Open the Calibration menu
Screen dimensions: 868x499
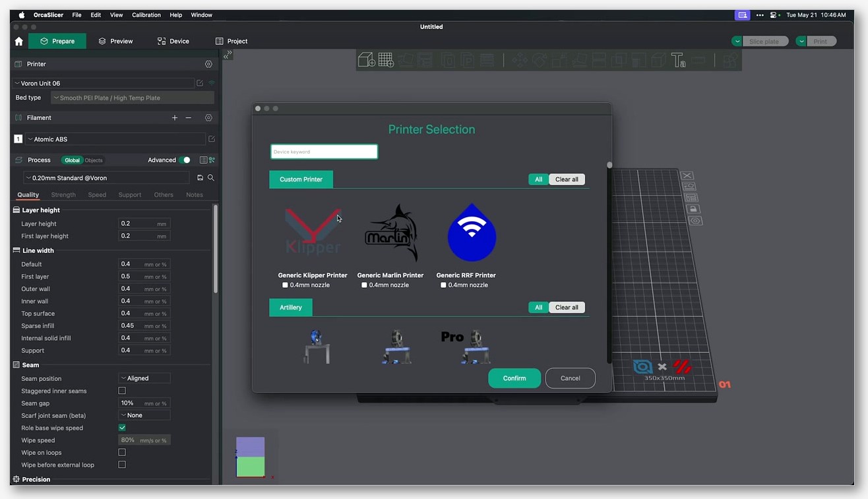(146, 15)
